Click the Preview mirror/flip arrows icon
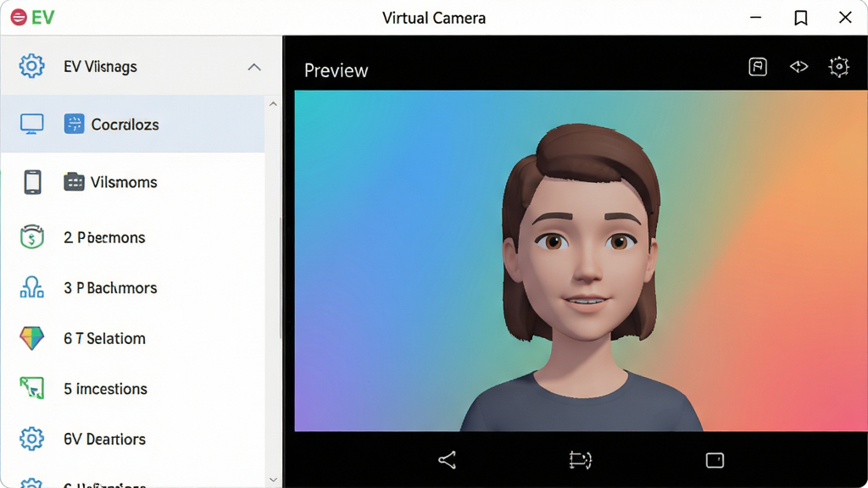The image size is (868, 488). point(798,66)
